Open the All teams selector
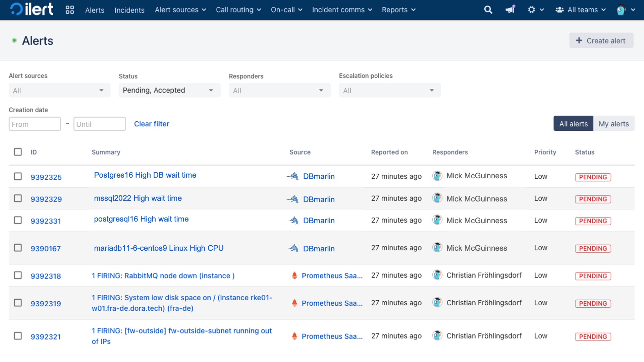 (x=581, y=10)
